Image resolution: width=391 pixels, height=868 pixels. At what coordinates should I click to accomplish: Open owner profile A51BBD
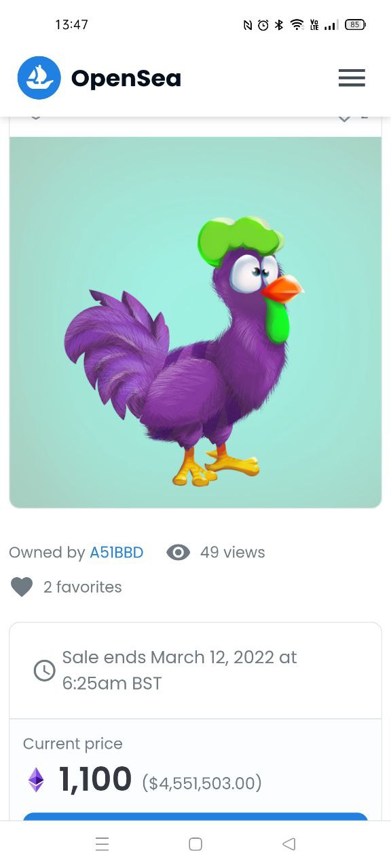pos(117,553)
